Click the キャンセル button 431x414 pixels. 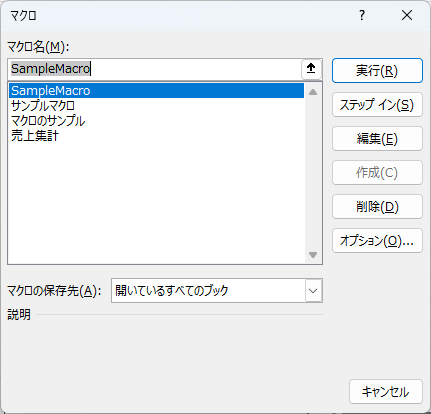pyautogui.click(x=386, y=392)
